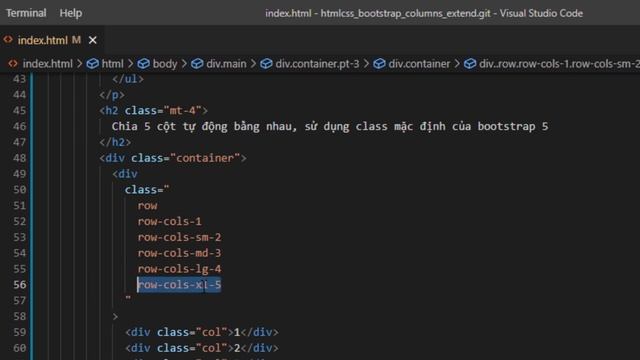Click line number 50

click(x=19, y=190)
